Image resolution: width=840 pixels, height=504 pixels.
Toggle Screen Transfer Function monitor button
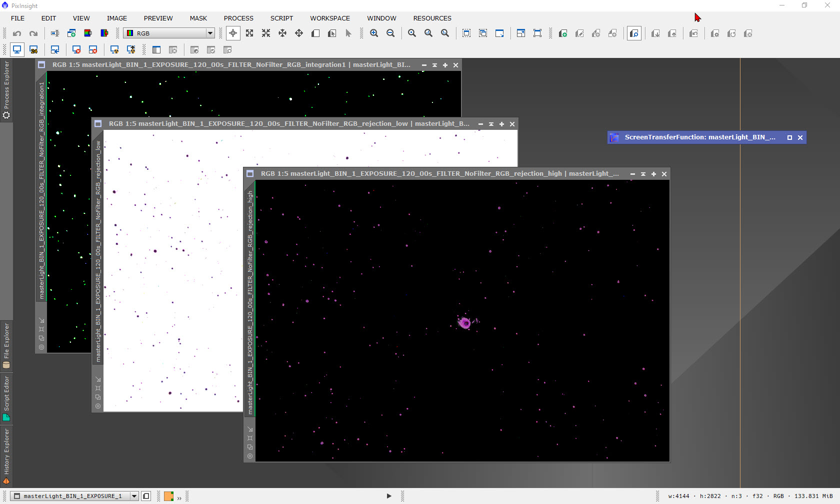[17, 50]
